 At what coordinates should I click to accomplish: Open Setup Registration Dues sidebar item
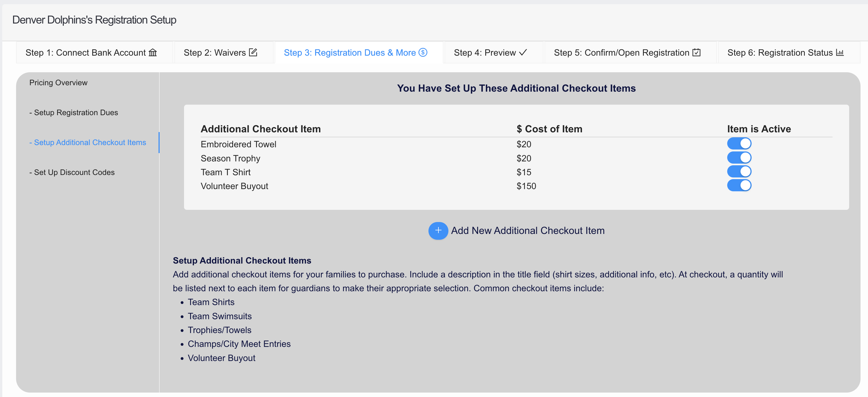(73, 112)
